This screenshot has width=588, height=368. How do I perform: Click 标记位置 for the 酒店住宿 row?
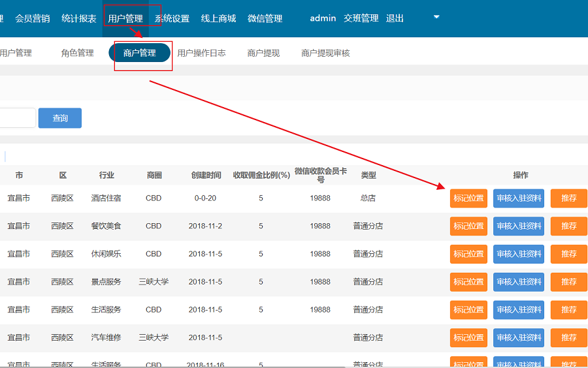pos(468,198)
